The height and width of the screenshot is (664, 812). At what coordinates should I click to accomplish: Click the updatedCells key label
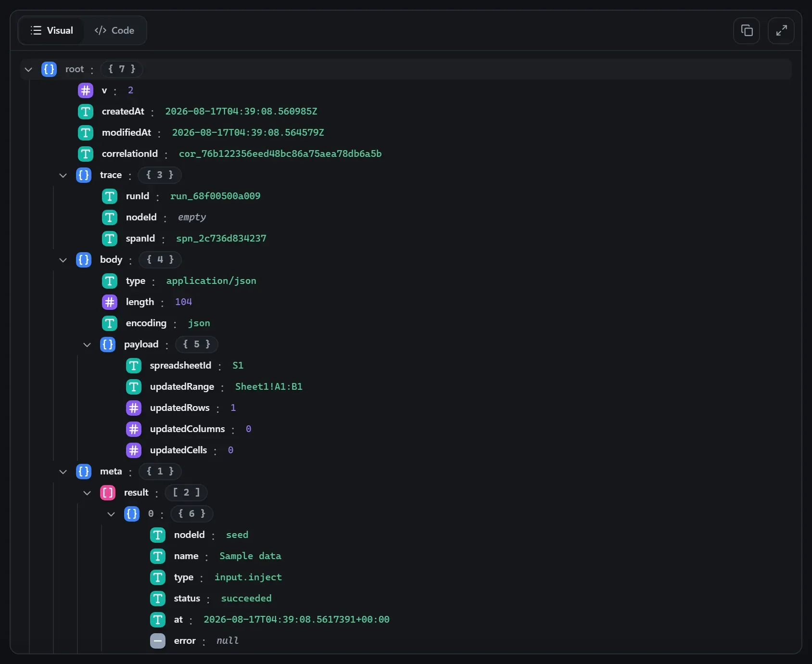[178, 450]
